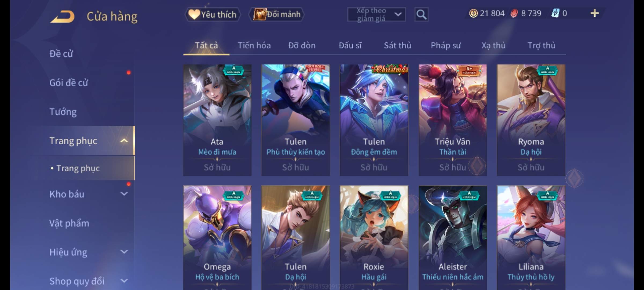Image resolution: width=644 pixels, height=290 pixels.
Task: Open the Xếp theo giảm giá sort dropdown
Action: 376,15
